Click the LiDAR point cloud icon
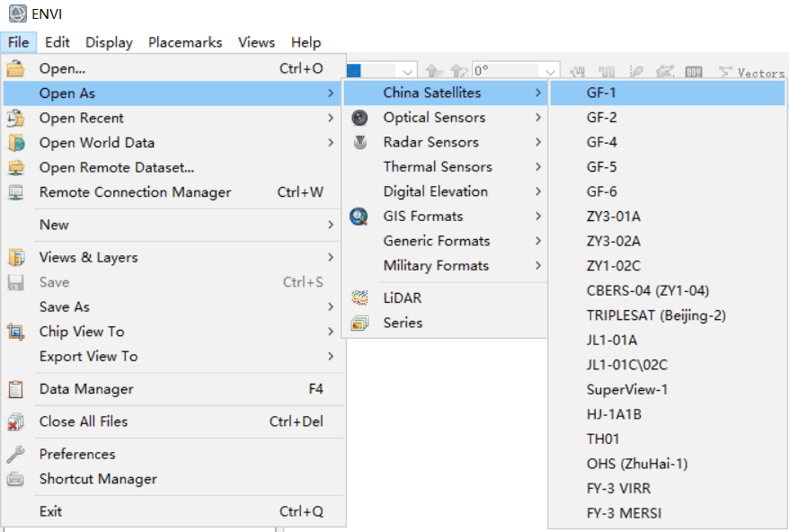789x532 pixels. tap(359, 298)
